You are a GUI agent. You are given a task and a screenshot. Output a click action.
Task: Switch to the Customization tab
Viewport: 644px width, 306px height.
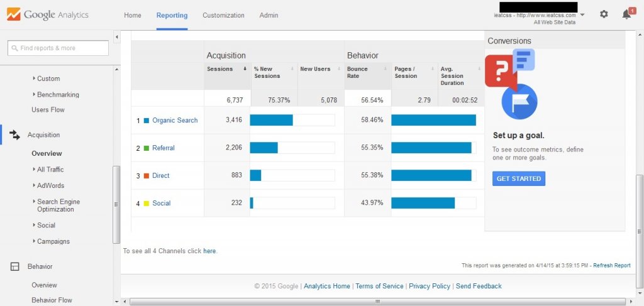223,15
